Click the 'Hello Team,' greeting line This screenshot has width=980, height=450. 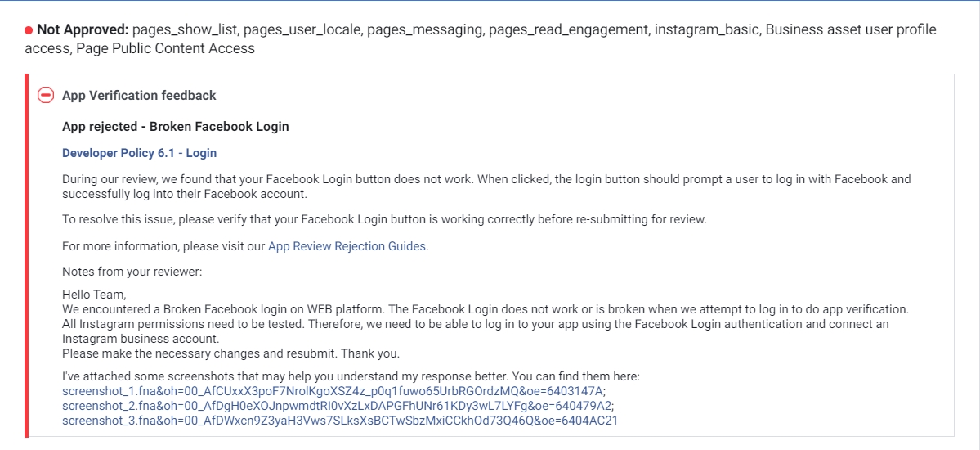point(95,295)
